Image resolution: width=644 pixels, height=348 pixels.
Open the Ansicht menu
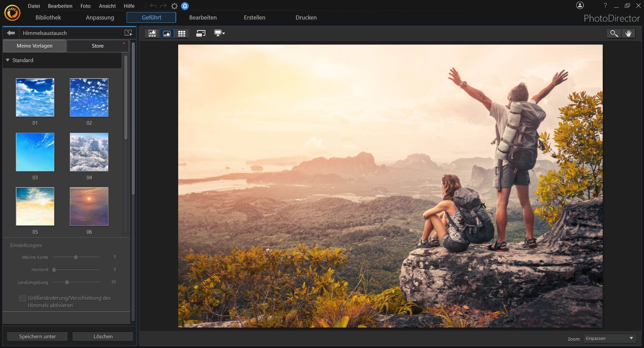[x=107, y=6]
